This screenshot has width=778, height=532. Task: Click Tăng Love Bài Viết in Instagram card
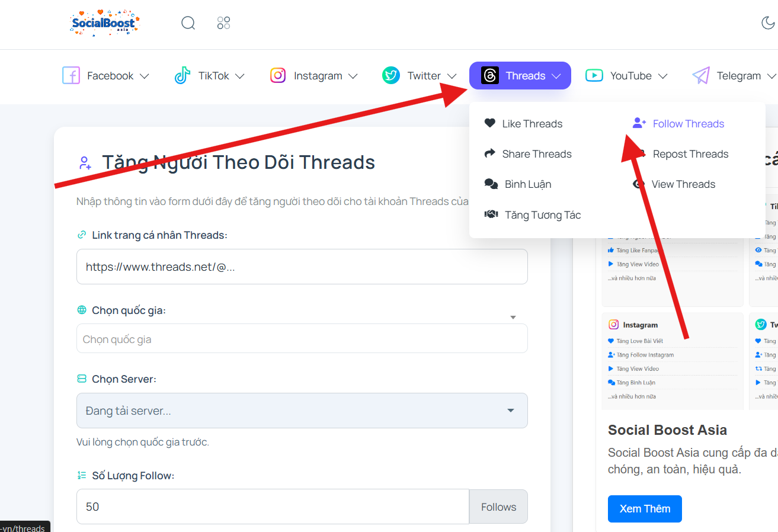639,341
